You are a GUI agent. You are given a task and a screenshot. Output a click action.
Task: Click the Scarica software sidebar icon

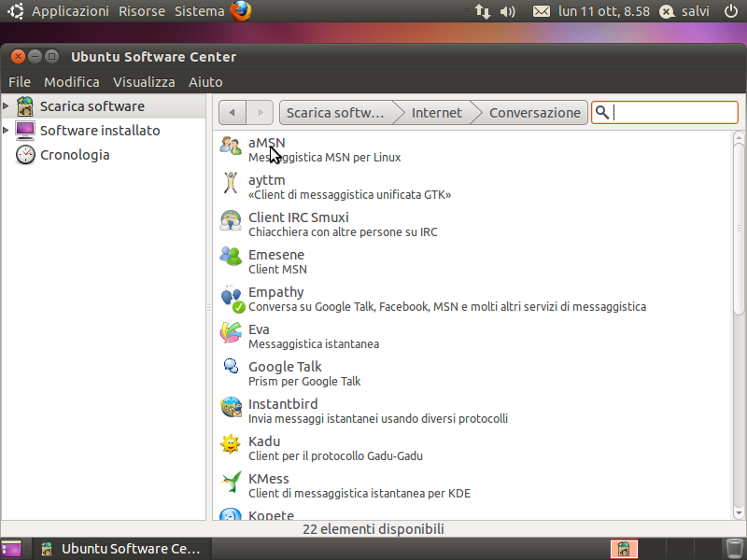click(25, 106)
